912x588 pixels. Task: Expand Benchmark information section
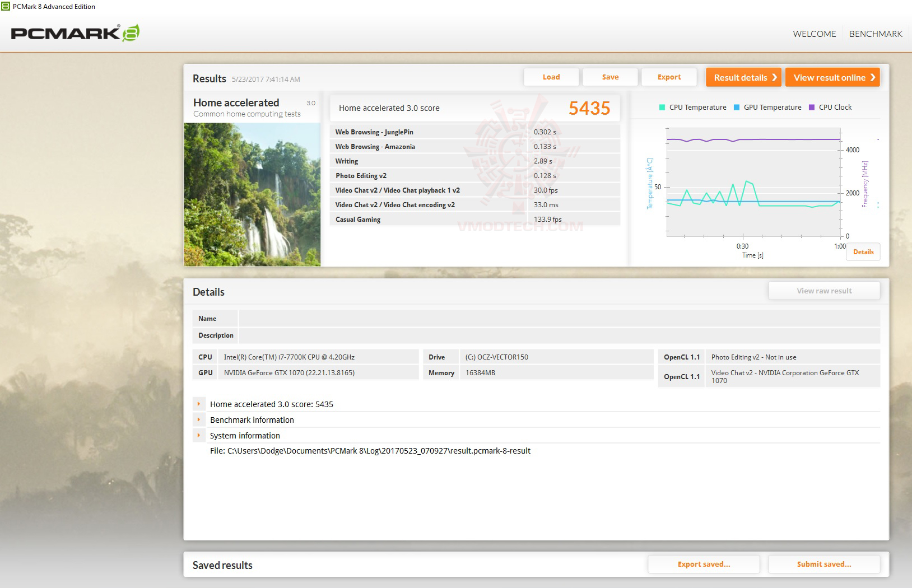199,419
